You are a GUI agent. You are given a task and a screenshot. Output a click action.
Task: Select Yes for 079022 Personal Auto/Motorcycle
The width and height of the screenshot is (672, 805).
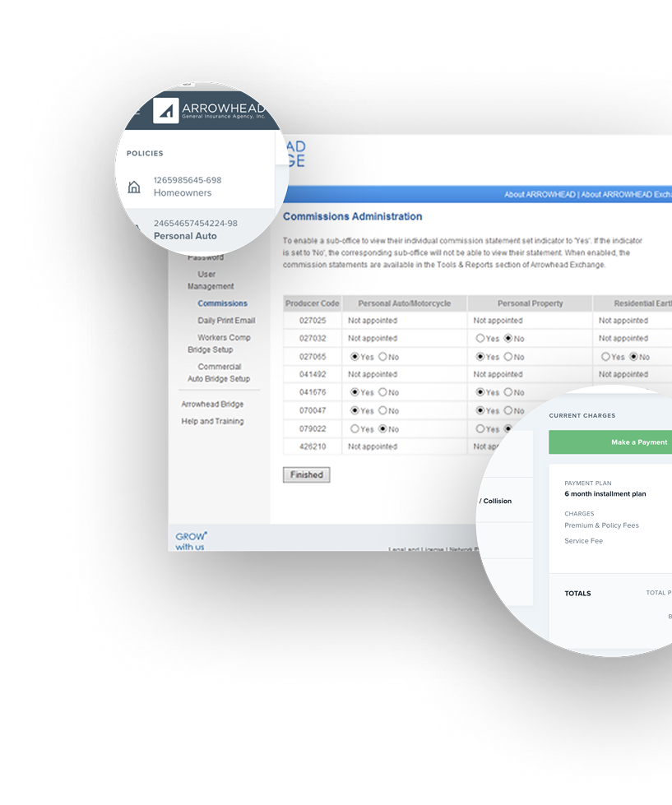pos(355,428)
